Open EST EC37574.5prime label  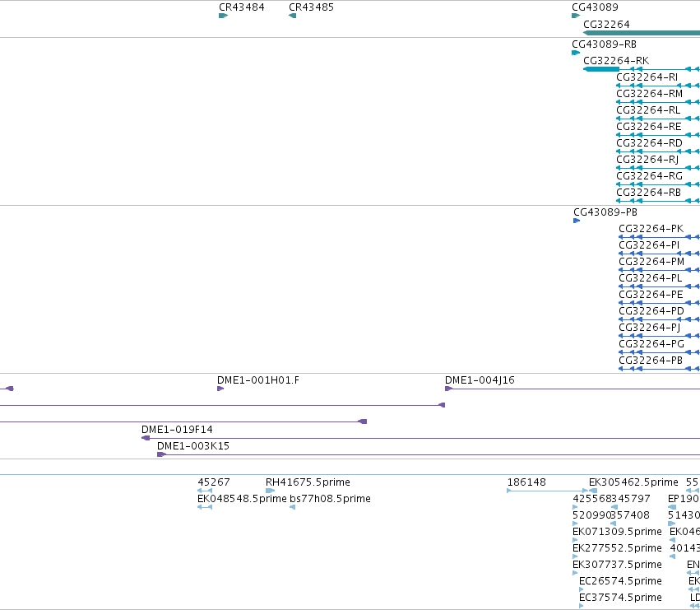point(620,598)
